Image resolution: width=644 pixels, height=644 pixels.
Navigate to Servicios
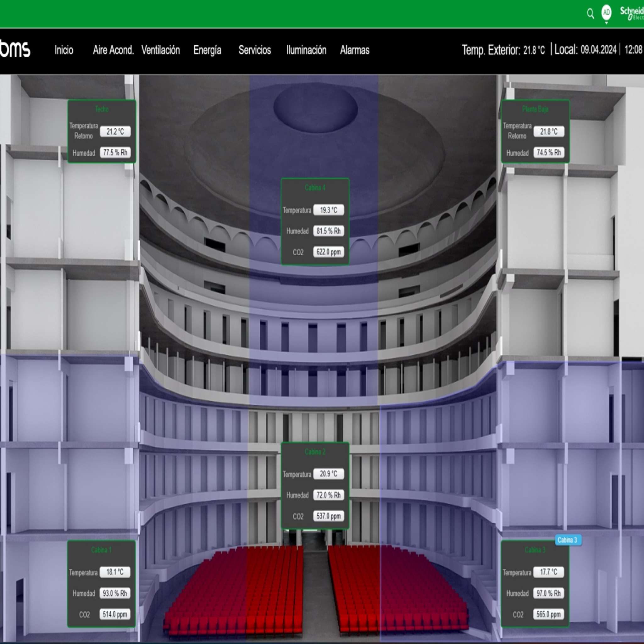pyautogui.click(x=255, y=50)
